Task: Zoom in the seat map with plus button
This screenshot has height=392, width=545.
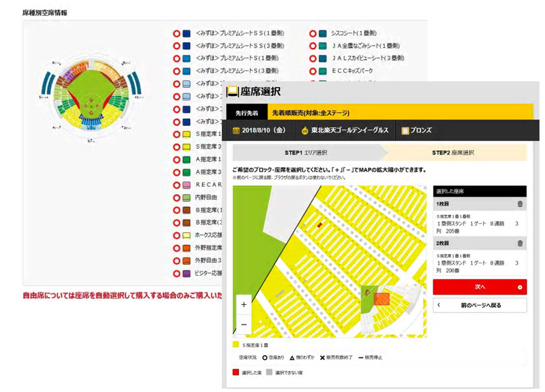Action: [x=244, y=304]
